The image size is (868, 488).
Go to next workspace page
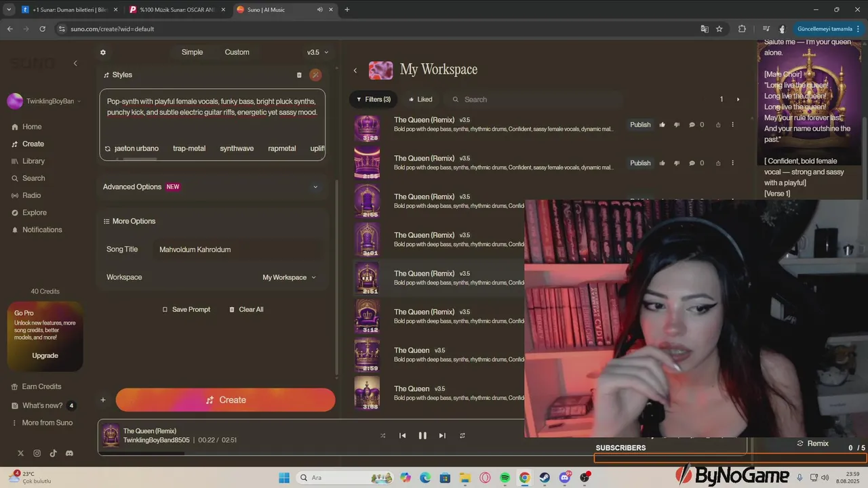click(x=738, y=100)
